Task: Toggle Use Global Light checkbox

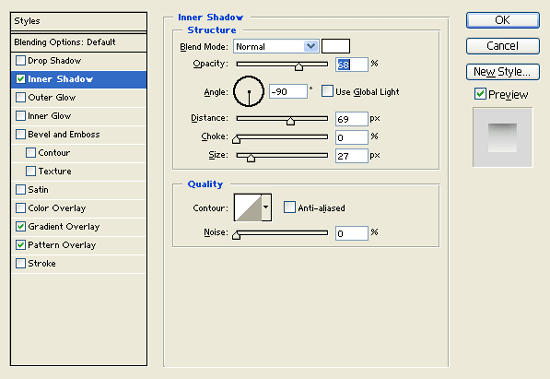Action: (327, 91)
